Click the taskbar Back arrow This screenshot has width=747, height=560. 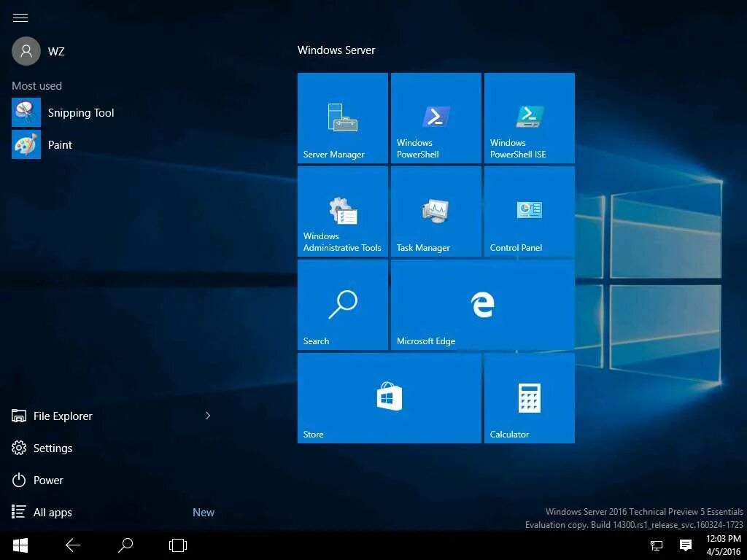[73, 545]
